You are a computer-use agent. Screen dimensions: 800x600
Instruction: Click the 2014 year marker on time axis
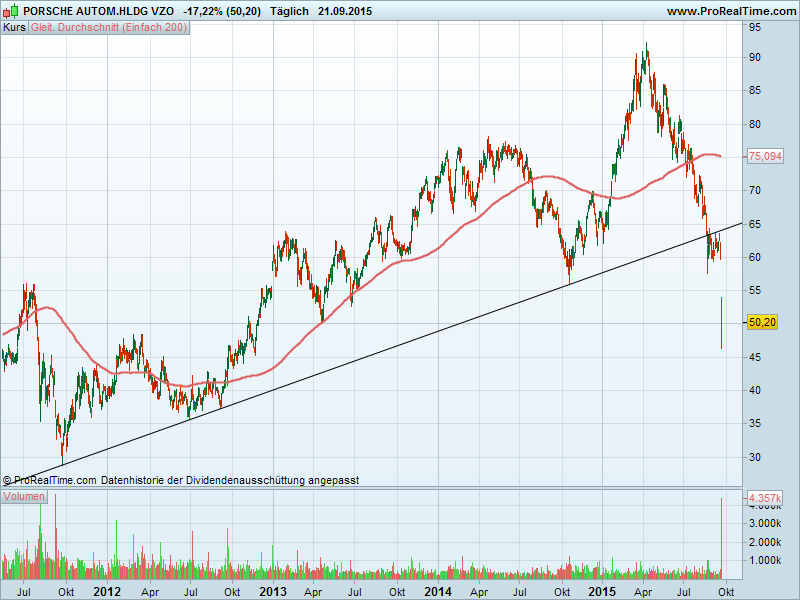(437, 592)
